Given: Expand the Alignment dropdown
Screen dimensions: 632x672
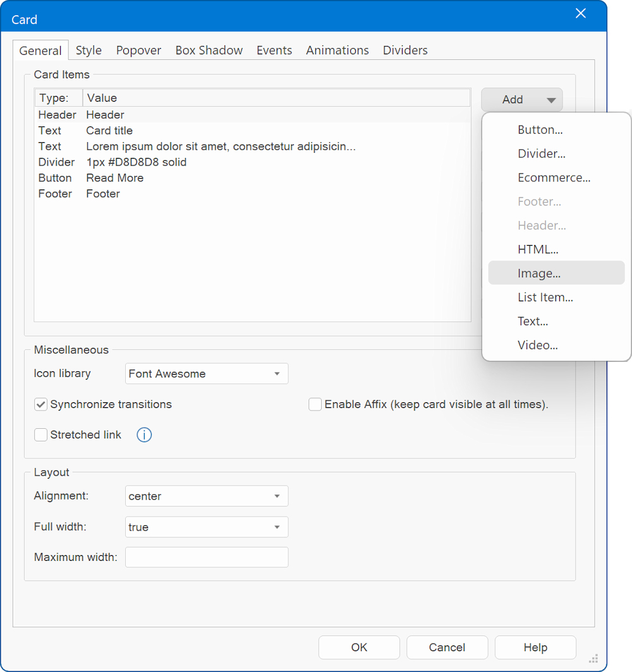Looking at the screenshot, I should pyautogui.click(x=207, y=496).
